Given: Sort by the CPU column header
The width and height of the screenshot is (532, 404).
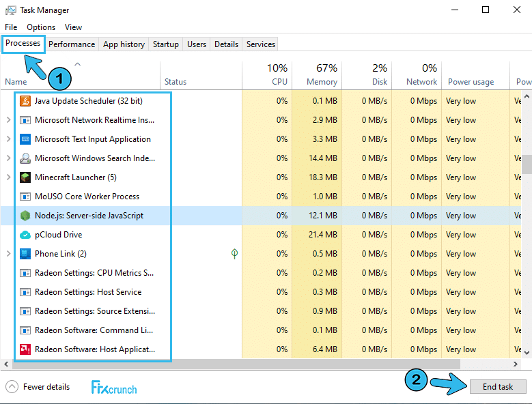Looking at the screenshot, I should 267,75.
